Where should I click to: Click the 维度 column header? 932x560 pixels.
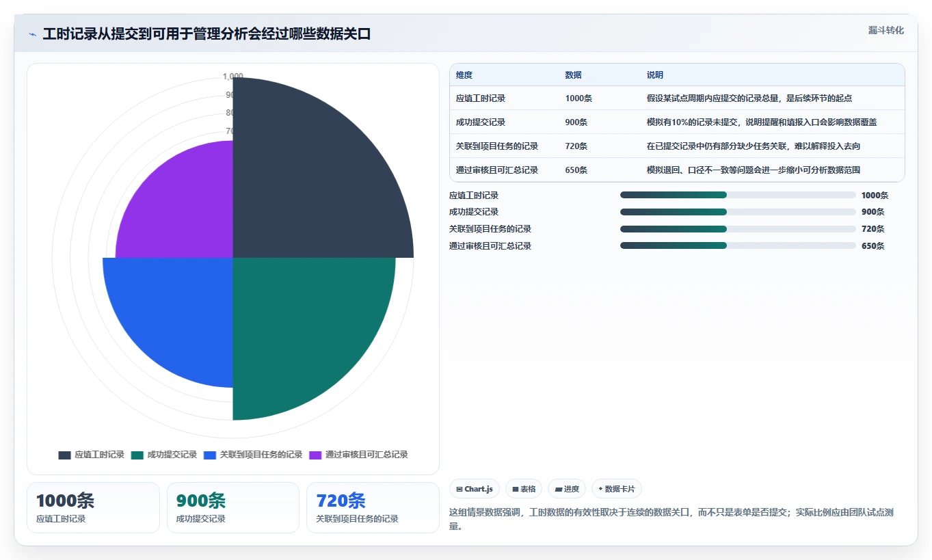[464, 75]
